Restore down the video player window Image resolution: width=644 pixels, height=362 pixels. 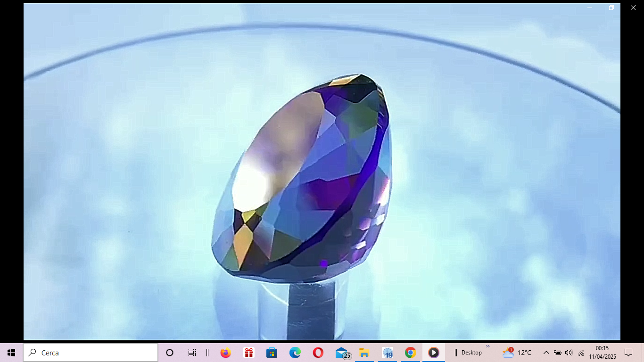point(611,8)
